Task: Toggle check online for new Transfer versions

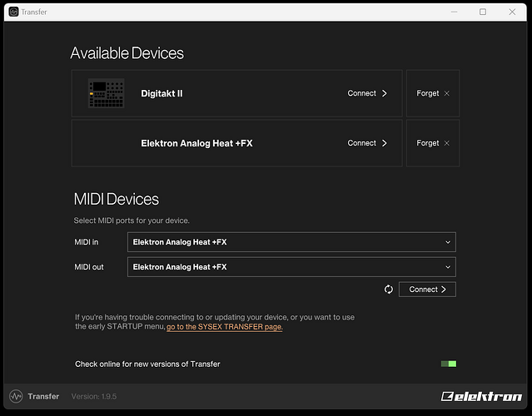Action: [x=448, y=364]
